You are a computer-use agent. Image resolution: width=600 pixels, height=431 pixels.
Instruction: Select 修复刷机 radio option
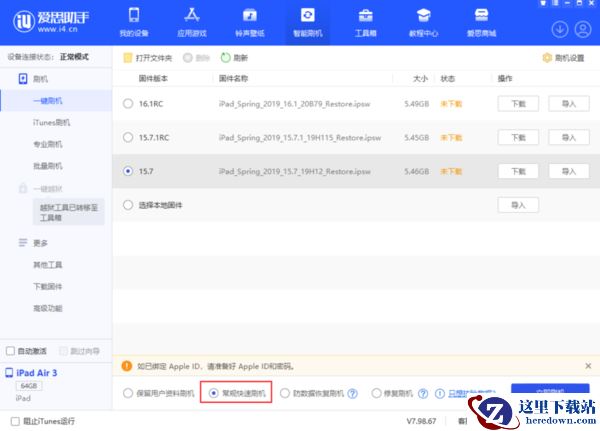tap(376, 393)
